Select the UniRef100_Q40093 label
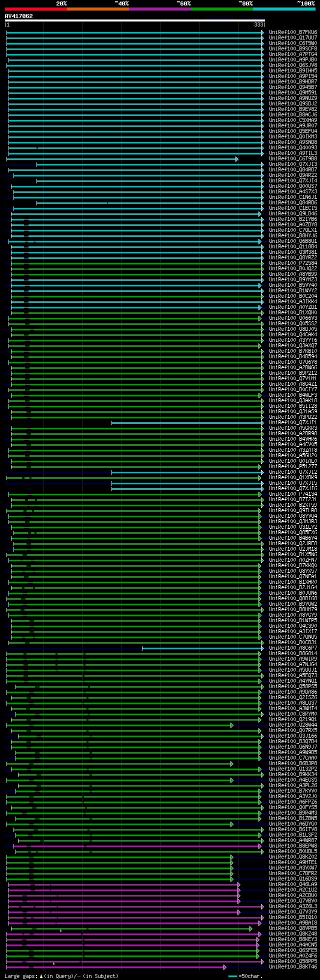 [x=293, y=147]
